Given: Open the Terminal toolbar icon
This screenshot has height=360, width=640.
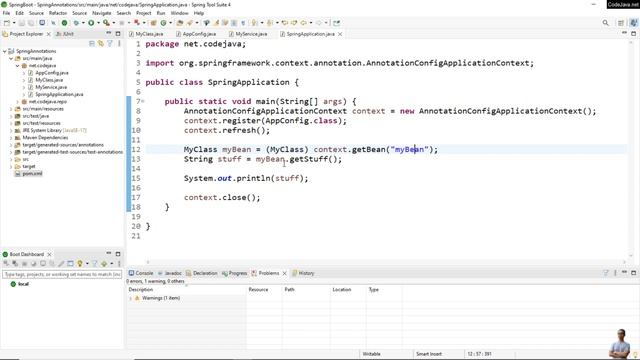Looking at the screenshot, I should (x=42, y=23).
